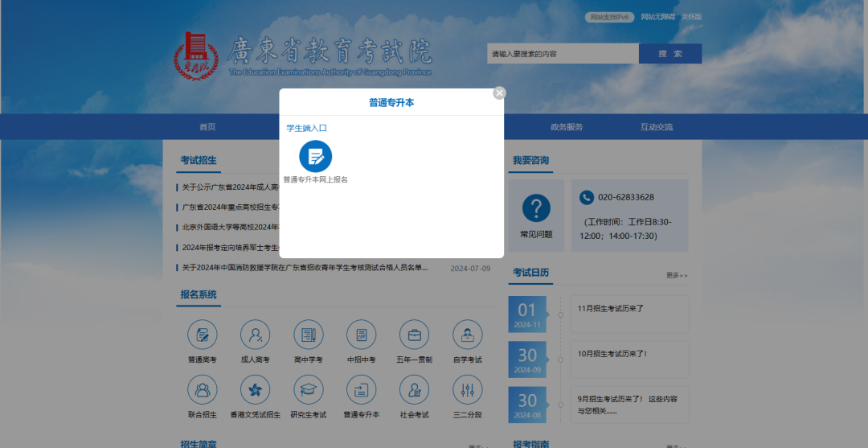Screen dimensions: 868x448
Task: Select the 社会考试 icon
Action: click(x=414, y=390)
